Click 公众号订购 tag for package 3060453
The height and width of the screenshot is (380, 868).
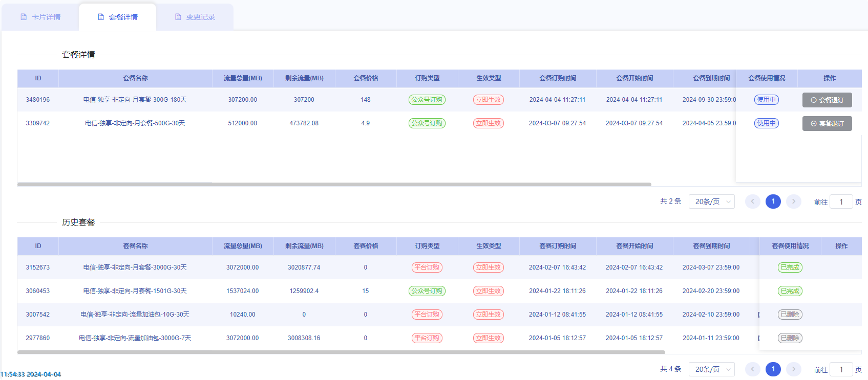point(427,291)
